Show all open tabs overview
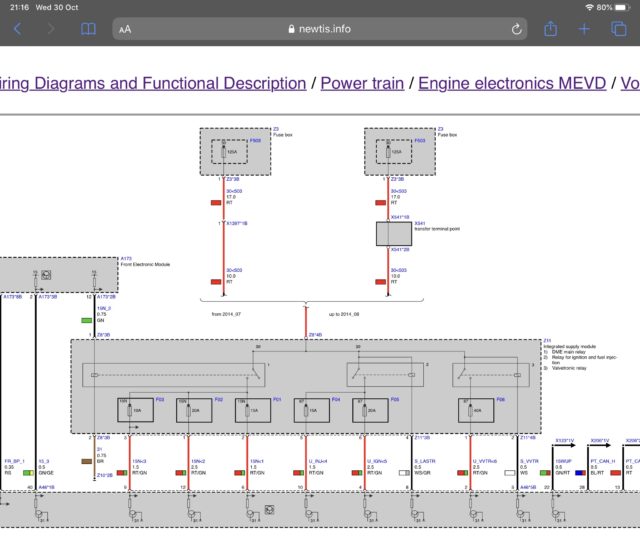Viewport: 640px width, 547px height. coord(619,29)
